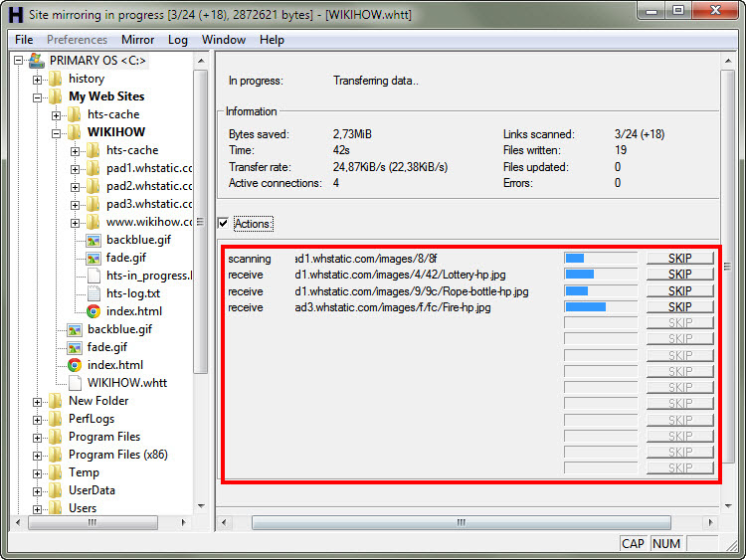Click image icon of backblue.gif under My Web Sites

pyautogui.click(x=75, y=329)
